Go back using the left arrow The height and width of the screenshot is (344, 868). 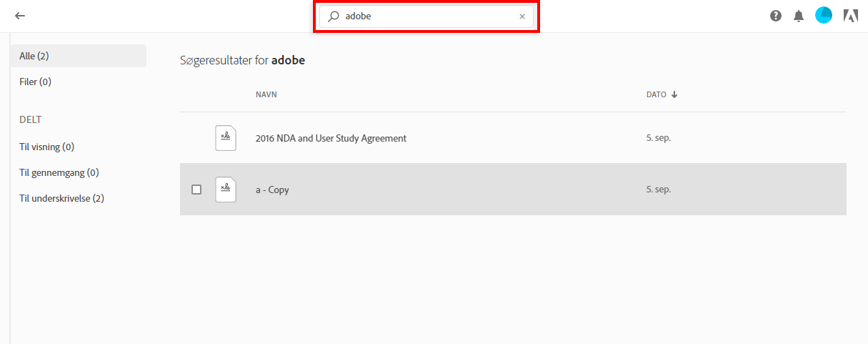pos(20,16)
